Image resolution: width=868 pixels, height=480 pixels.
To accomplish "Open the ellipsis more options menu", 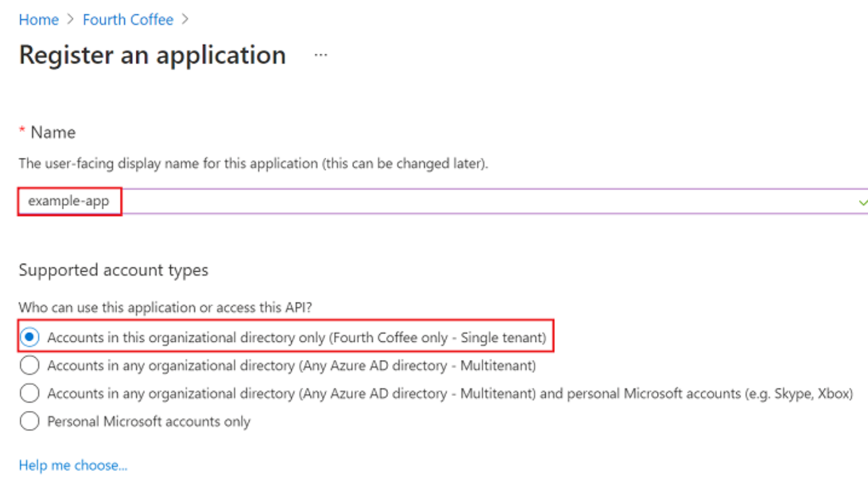I will point(321,55).
